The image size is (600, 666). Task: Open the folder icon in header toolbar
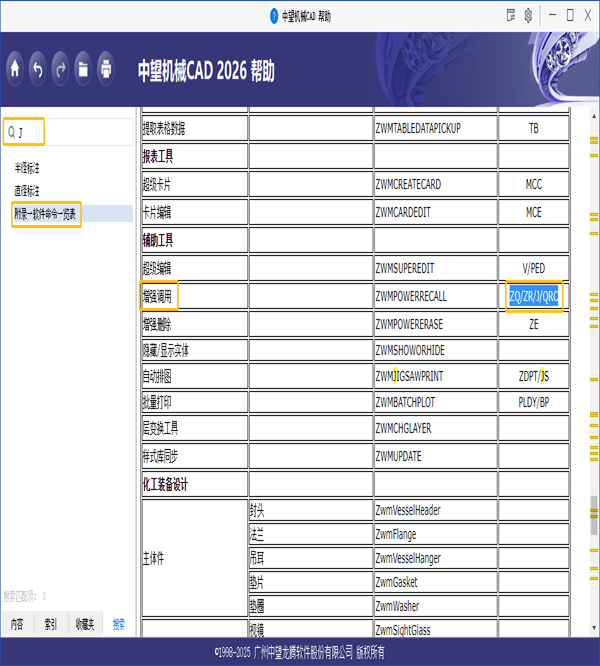pos(83,68)
